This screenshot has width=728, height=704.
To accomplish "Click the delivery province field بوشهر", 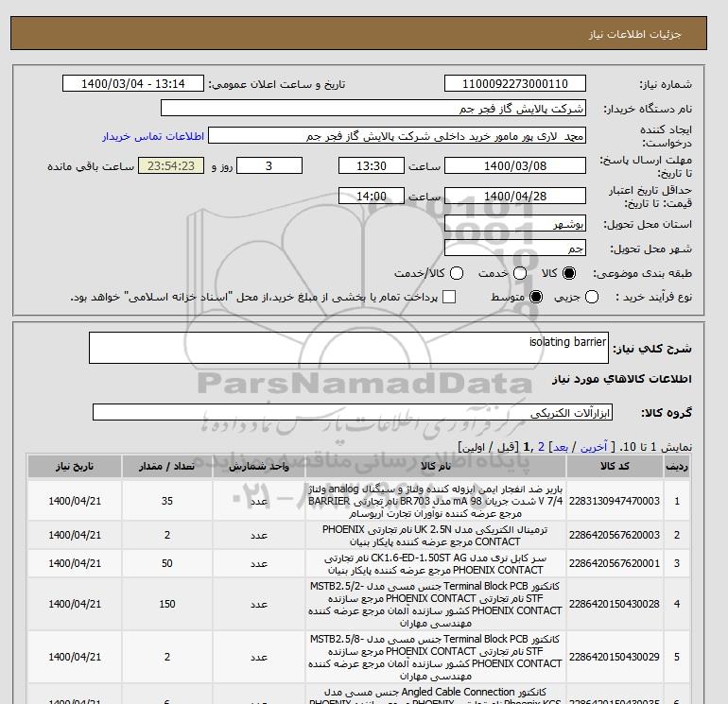I will point(515,224).
